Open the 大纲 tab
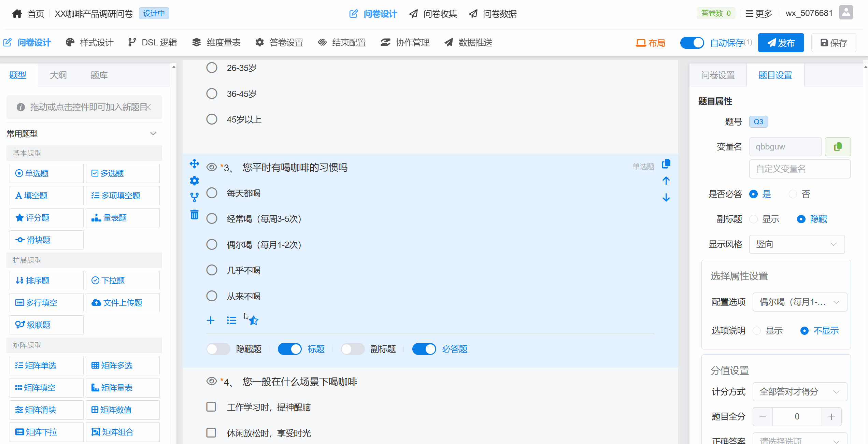 [58, 75]
